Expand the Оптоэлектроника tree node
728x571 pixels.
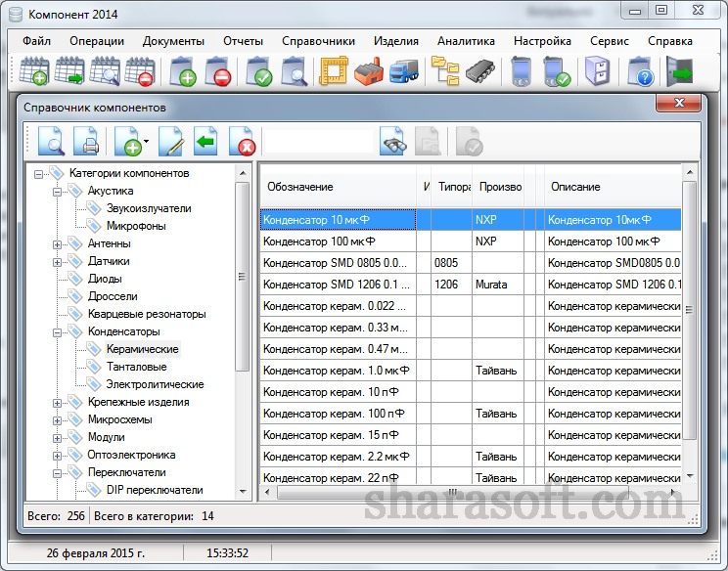click(x=57, y=456)
